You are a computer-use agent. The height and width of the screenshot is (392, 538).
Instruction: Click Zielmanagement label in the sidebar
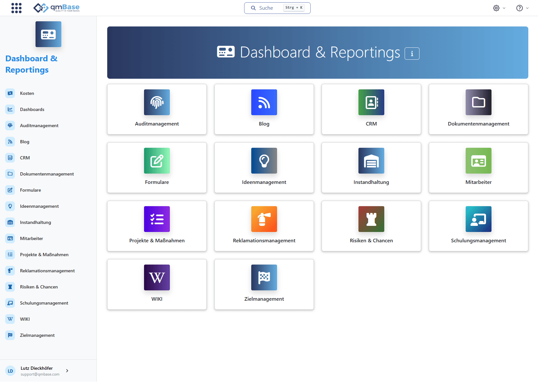pyautogui.click(x=37, y=335)
